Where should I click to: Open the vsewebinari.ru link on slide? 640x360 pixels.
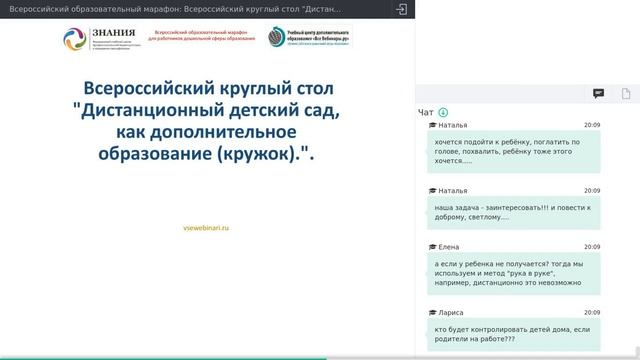tap(206, 228)
